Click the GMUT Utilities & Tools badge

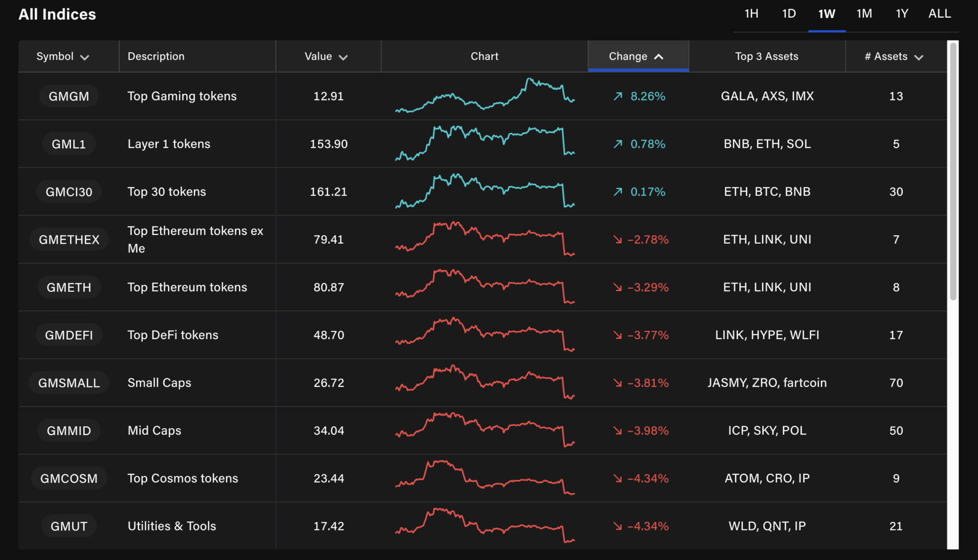pos(68,526)
